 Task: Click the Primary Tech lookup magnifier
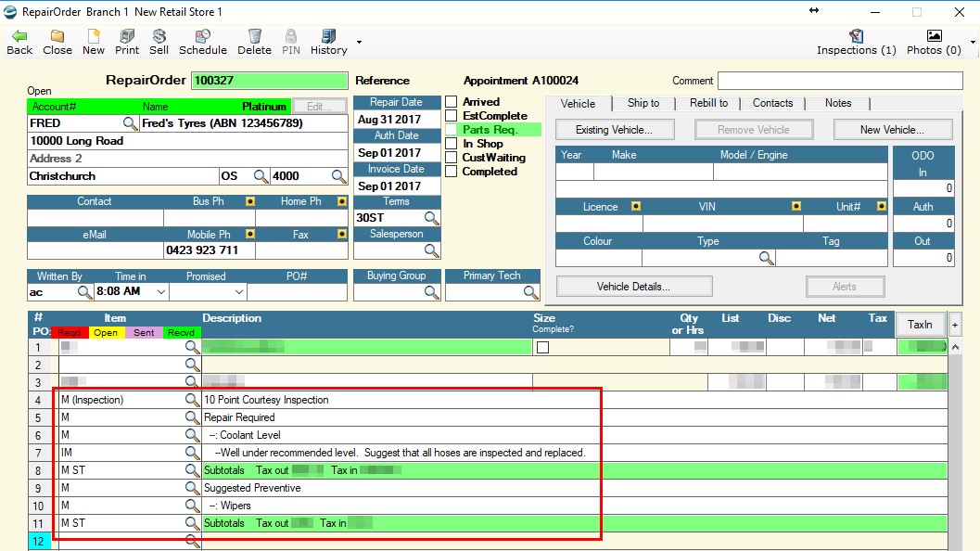[530, 291]
